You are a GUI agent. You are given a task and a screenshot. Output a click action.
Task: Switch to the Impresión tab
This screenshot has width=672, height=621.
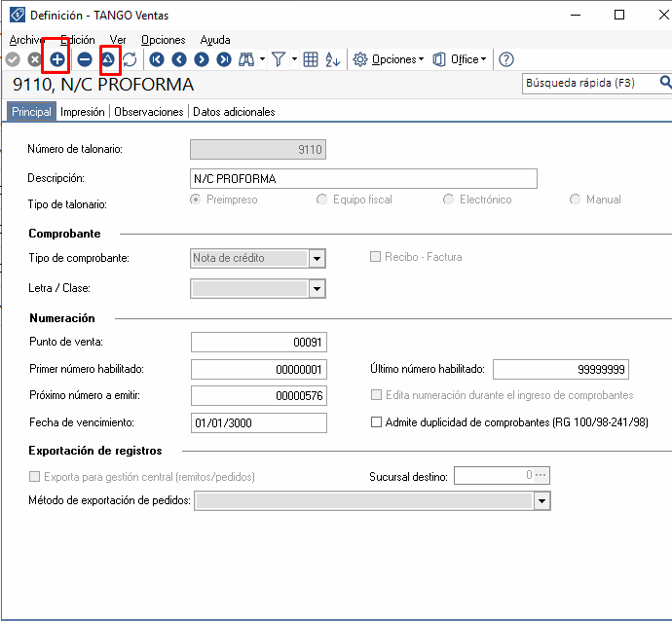pos(82,112)
